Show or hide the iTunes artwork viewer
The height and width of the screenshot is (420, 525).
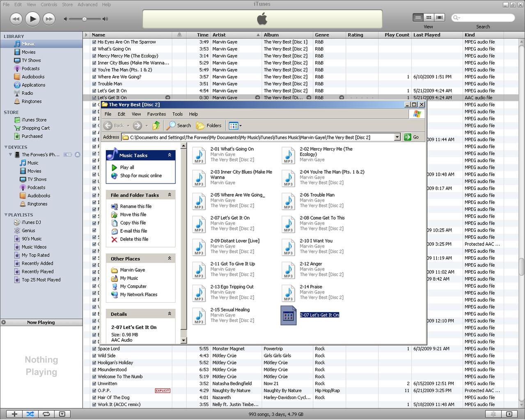point(62,414)
